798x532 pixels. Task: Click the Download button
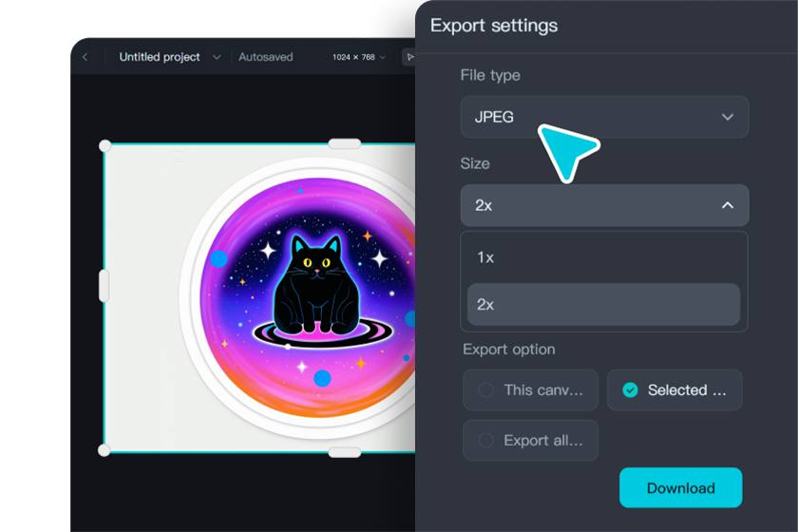pyautogui.click(x=680, y=487)
